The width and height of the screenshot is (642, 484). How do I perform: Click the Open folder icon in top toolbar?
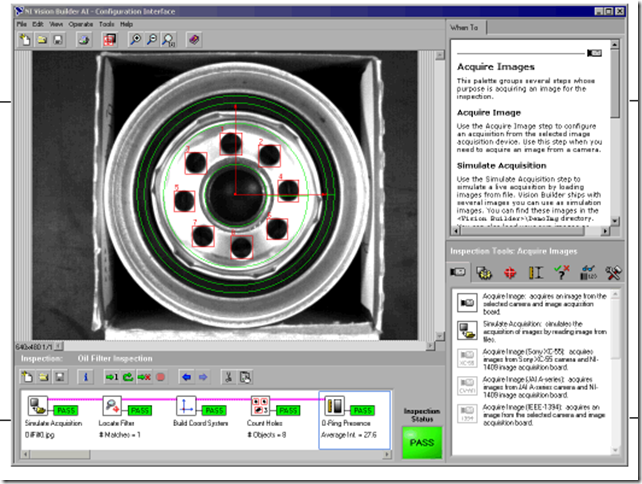42,40
